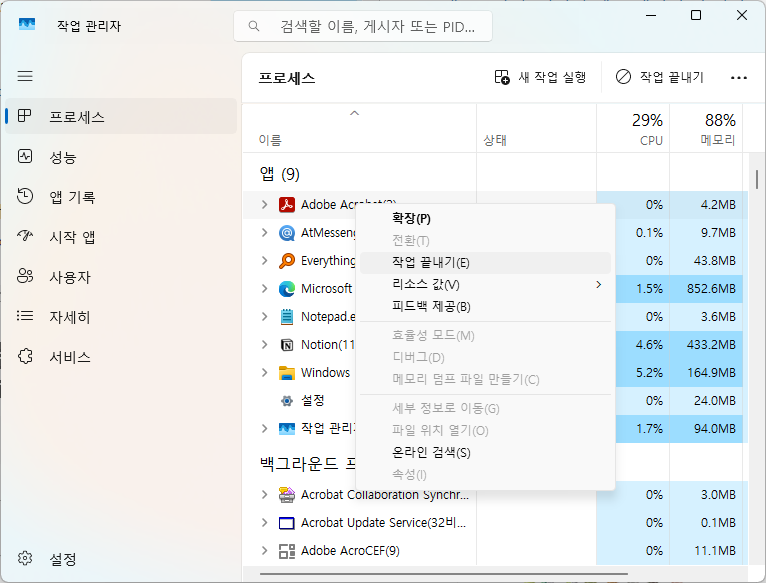
Task: Select the Notion process icon
Action: click(287, 345)
